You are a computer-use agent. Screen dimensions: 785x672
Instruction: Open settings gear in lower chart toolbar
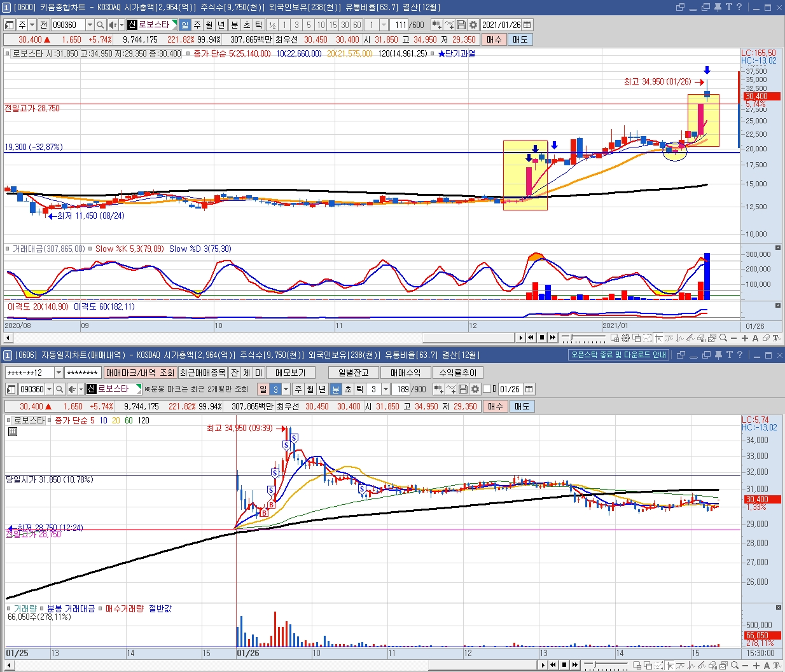point(475,389)
